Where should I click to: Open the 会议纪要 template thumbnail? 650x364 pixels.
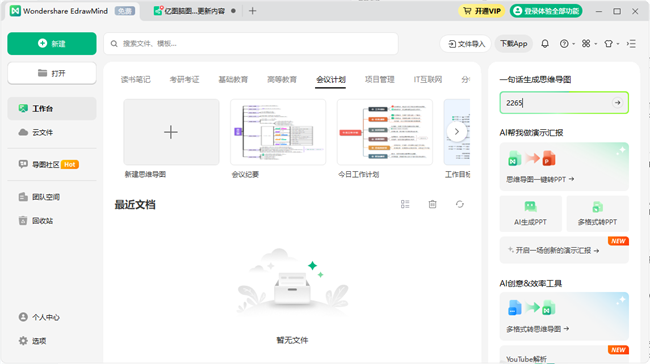pos(278,132)
